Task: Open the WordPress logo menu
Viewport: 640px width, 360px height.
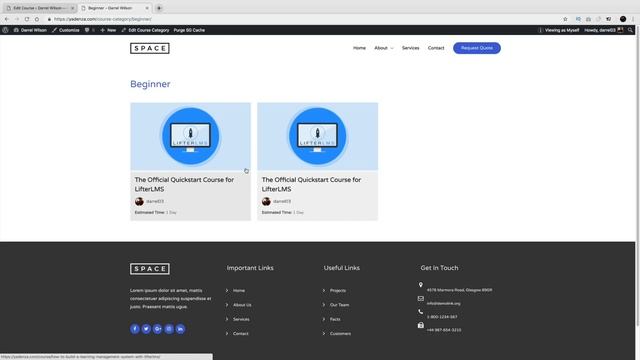Action: (5, 30)
